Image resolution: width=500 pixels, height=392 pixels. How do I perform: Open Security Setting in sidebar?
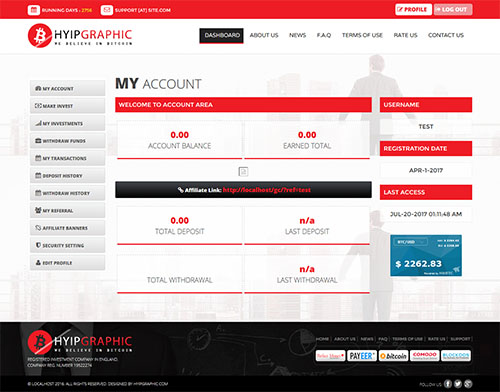67,245
